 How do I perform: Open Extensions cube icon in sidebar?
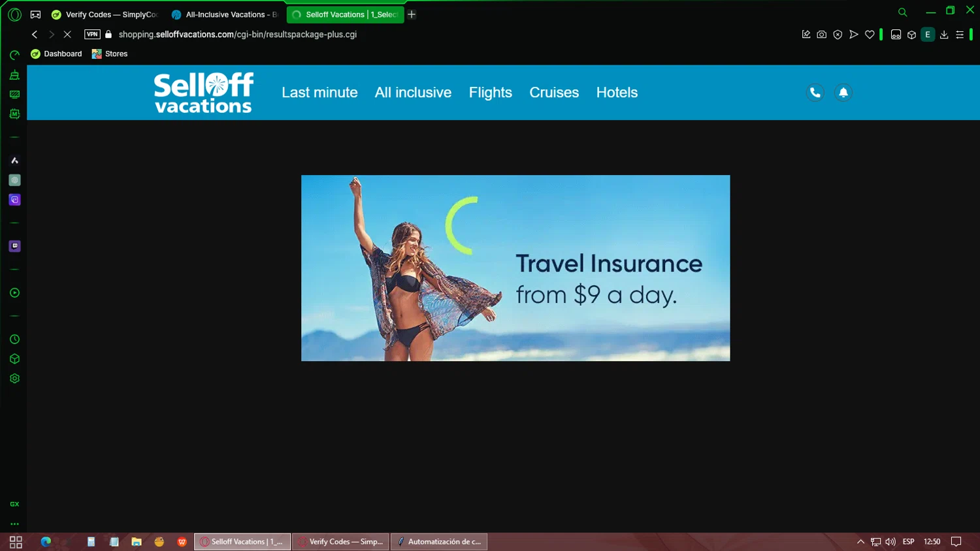pos(14,359)
